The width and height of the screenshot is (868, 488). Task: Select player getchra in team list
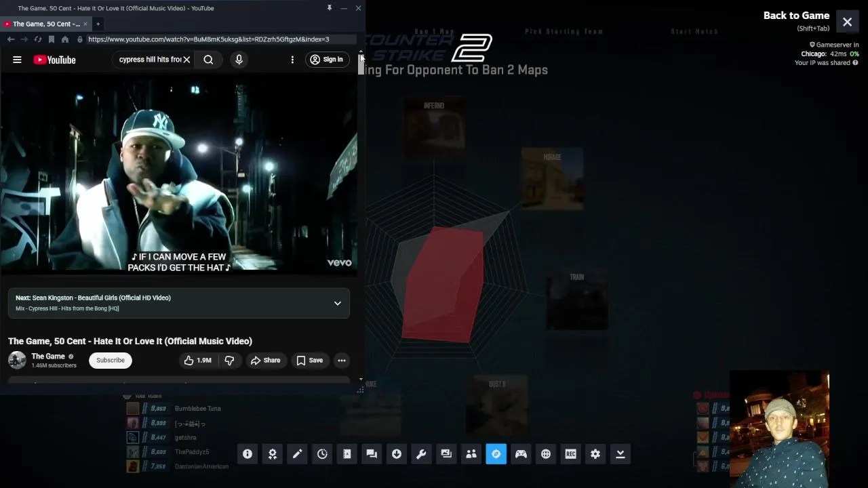(x=185, y=438)
